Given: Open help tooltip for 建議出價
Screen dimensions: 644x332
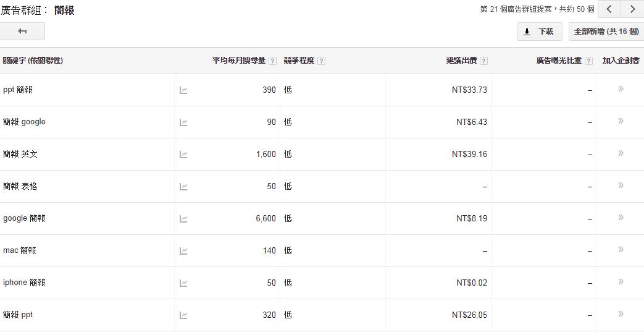Looking at the screenshot, I should click(484, 61).
